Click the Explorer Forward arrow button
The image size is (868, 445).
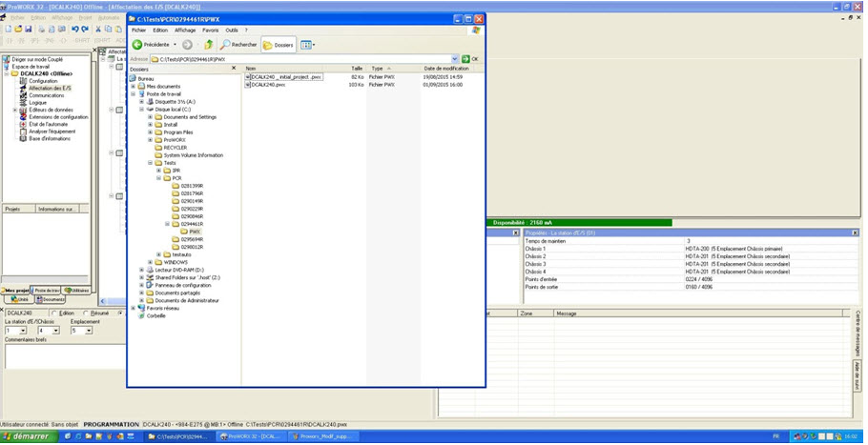tap(187, 45)
